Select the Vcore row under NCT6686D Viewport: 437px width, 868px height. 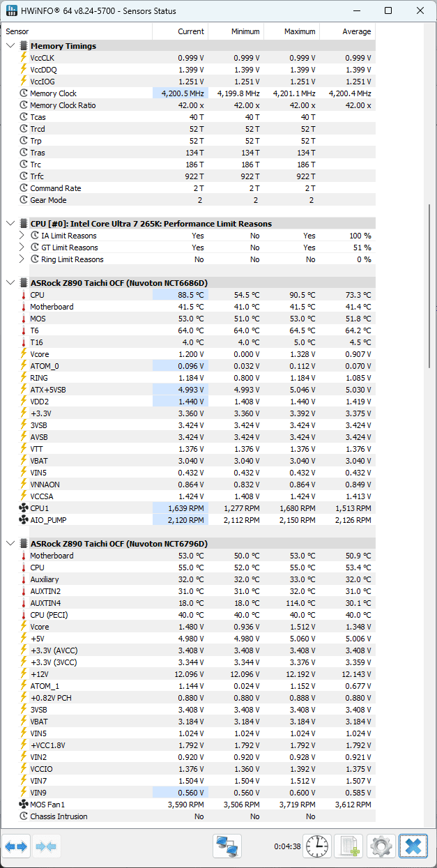coord(188,354)
